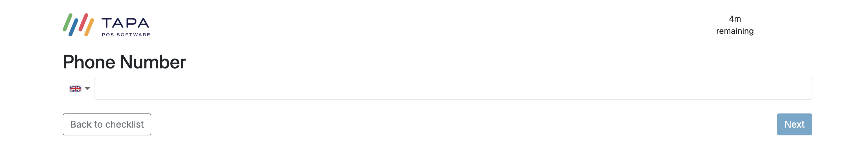Click the letter T in TAPA
The width and height of the screenshot is (868, 153).
107,23
